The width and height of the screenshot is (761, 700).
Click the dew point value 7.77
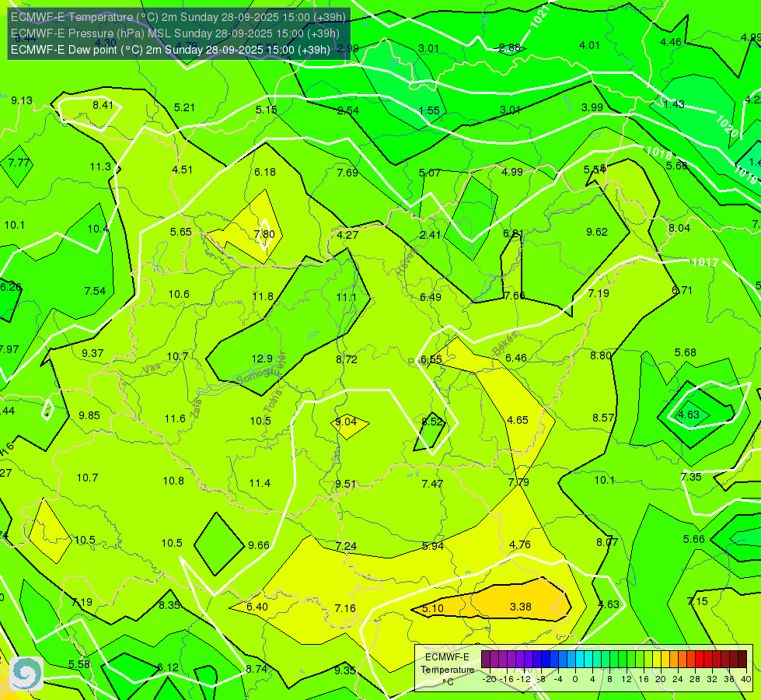coord(19,163)
